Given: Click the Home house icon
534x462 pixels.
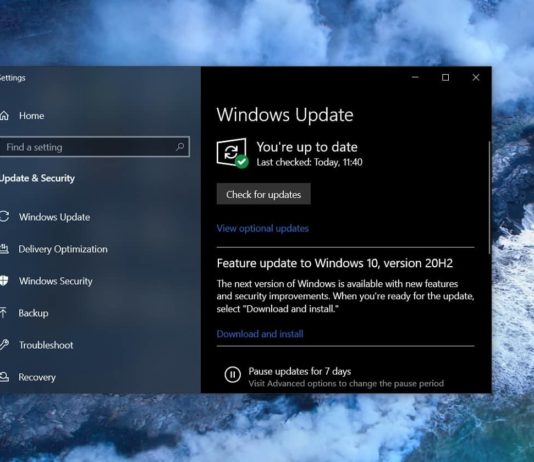Looking at the screenshot, I should 4,115.
